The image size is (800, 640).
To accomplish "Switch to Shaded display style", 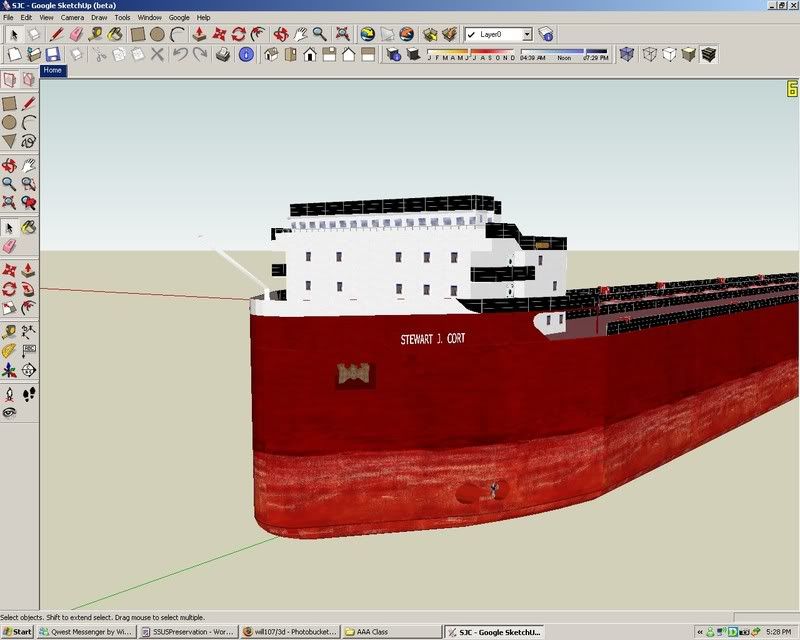I will [x=689, y=54].
